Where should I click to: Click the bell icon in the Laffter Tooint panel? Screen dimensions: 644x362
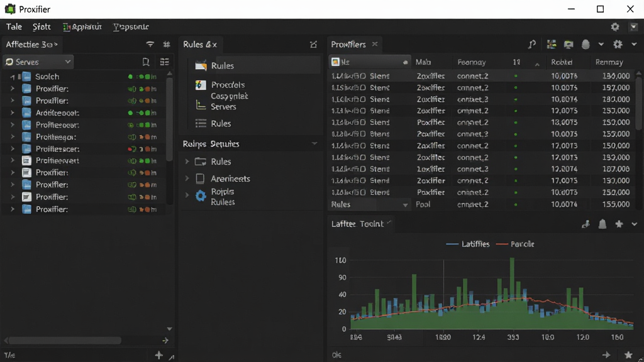point(602,224)
